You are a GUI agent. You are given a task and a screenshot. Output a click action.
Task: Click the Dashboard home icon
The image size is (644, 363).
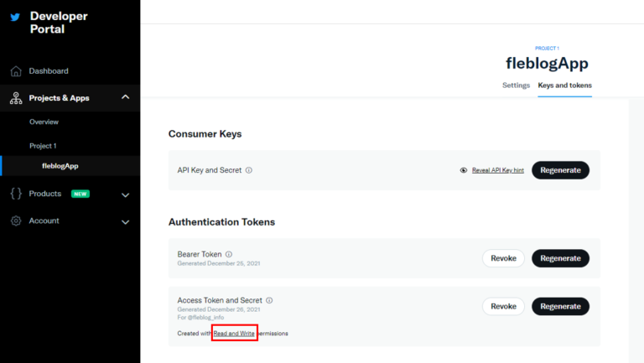coord(16,71)
